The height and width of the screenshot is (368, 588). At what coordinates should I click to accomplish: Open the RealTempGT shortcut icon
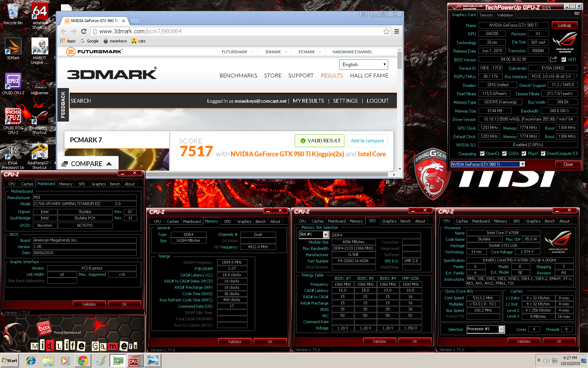pos(40,156)
